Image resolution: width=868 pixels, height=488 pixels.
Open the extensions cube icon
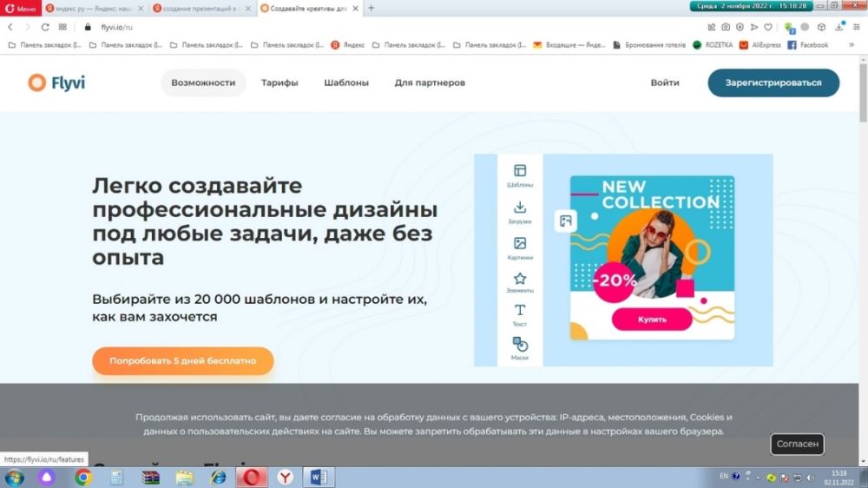tap(821, 27)
